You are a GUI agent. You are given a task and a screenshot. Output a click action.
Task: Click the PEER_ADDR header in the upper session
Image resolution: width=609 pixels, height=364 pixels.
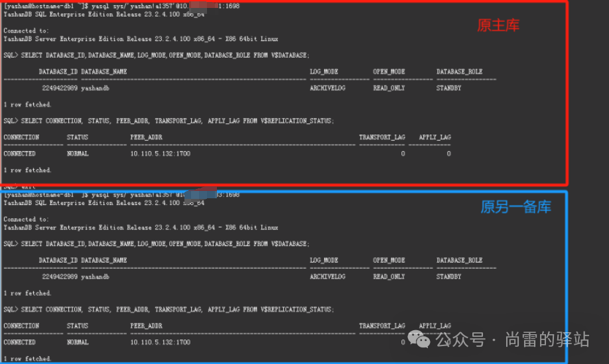click(147, 137)
